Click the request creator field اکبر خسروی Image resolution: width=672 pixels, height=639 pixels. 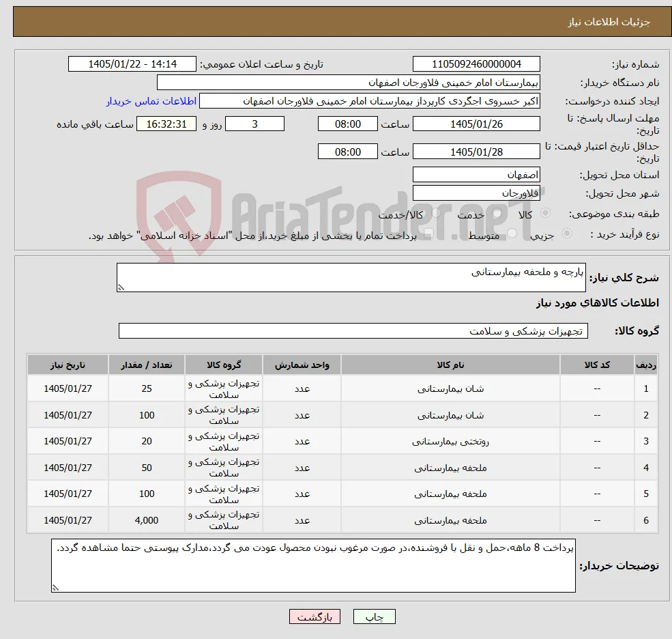[x=369, y=101]
